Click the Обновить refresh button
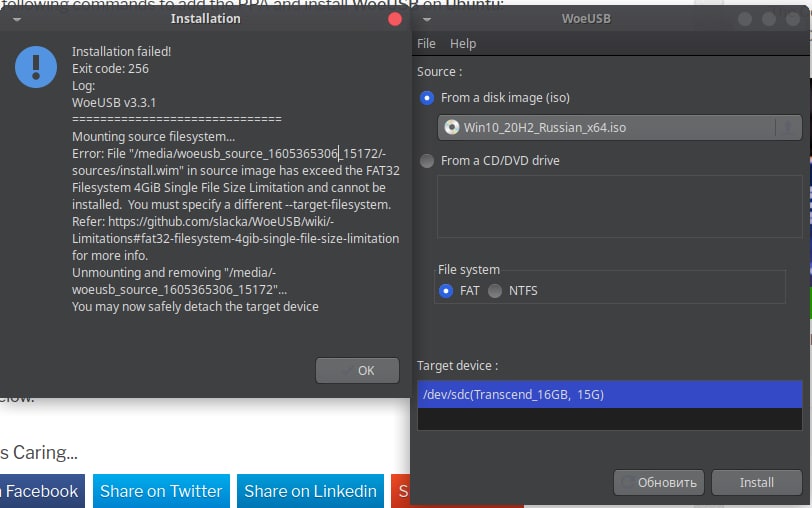 (x=659, y=483)
